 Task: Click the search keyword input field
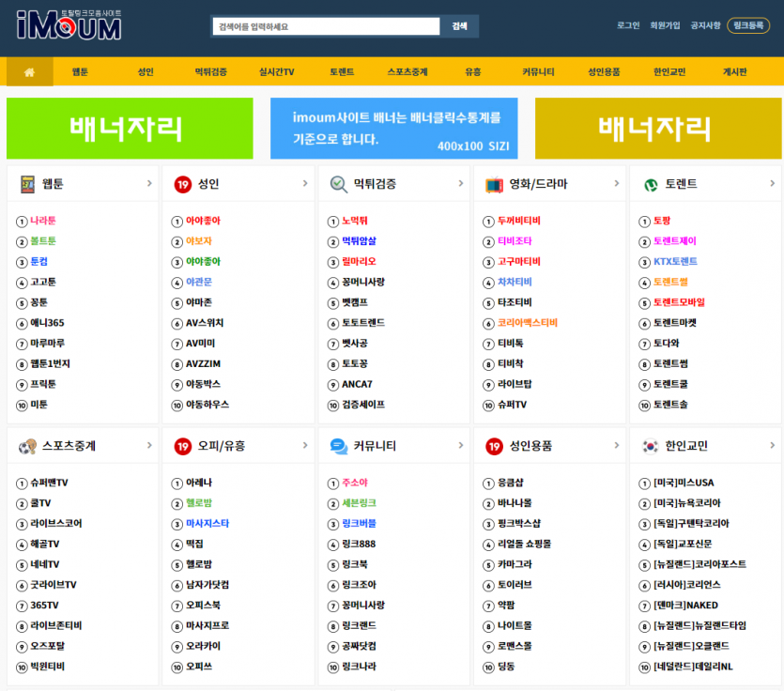point(326,26)
